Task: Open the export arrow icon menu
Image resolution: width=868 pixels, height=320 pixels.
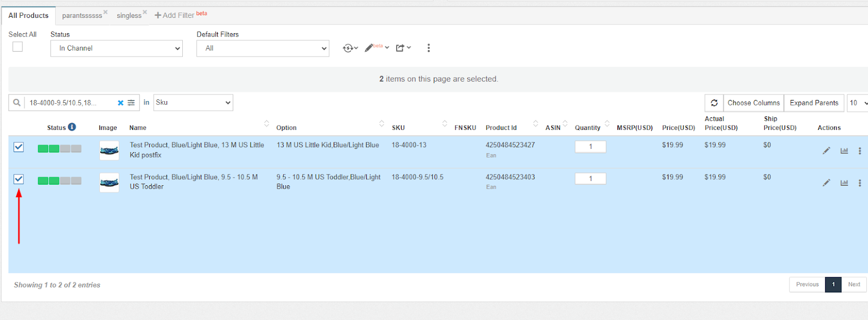Action: coord(403,48)
